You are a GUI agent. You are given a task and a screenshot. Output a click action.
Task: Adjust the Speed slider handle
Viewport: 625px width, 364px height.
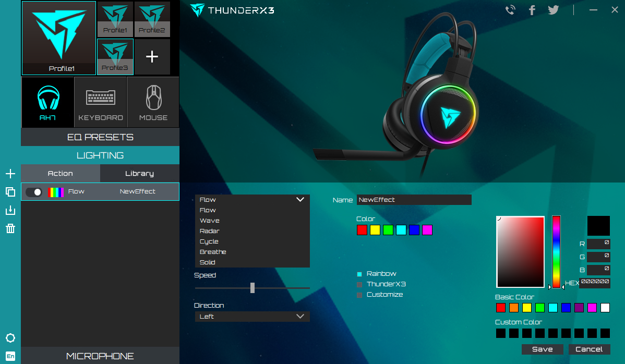[253, 287]
